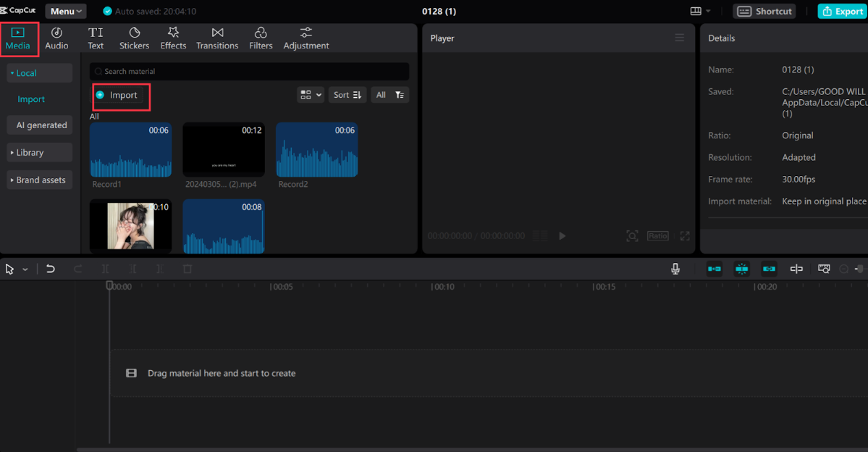Click the Auto saved status checkmark
Viewport: 868px width, 452px height.
[107, 11]
